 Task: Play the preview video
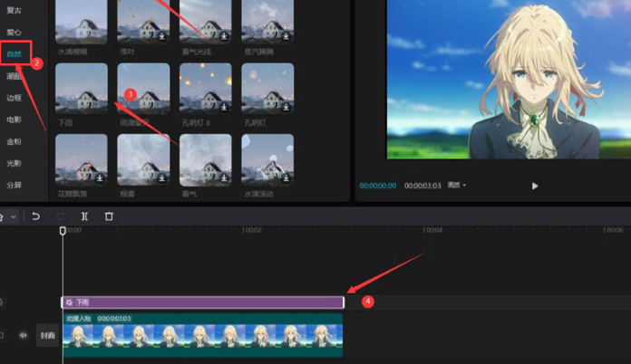click(534, 186)
